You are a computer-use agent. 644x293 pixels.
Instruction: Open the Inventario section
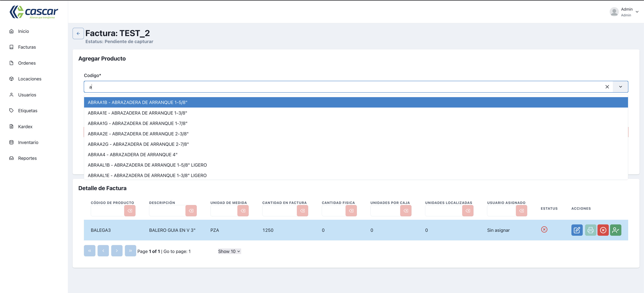click(x=28, y=142)
